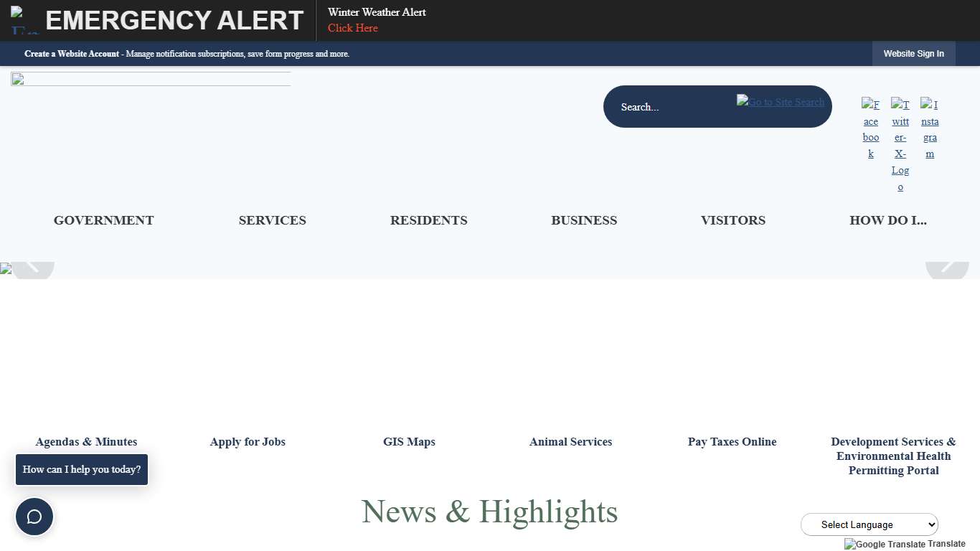The image size is (980, 551).
Task: Open the HOW DO I... navigation menu
Action: pos(888,220)
